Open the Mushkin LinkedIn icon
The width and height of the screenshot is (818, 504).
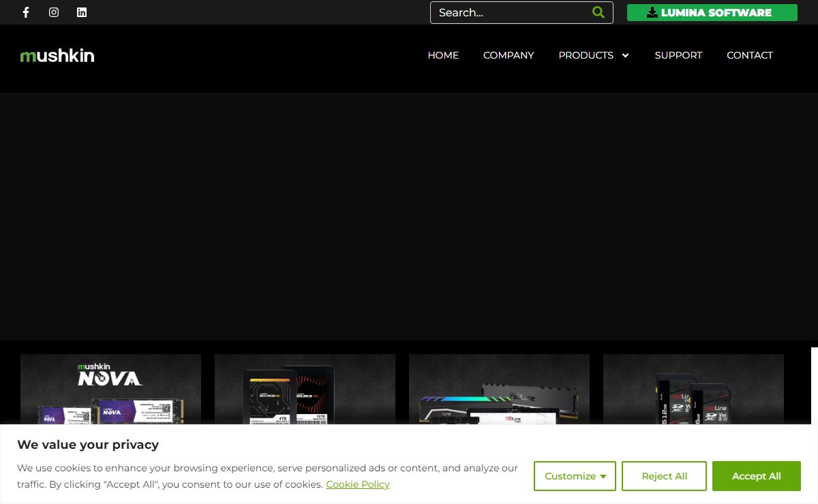coord(82,12)
